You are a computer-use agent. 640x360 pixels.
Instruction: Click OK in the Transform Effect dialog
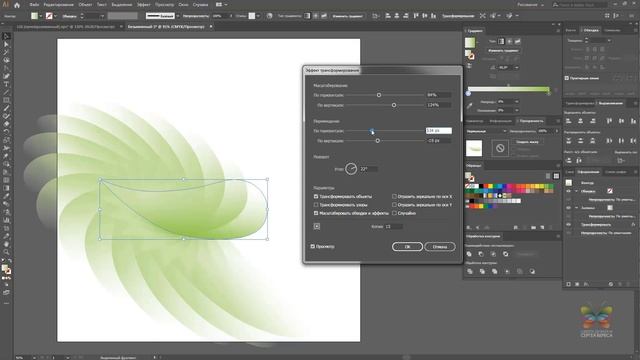[x=407, y=247]
